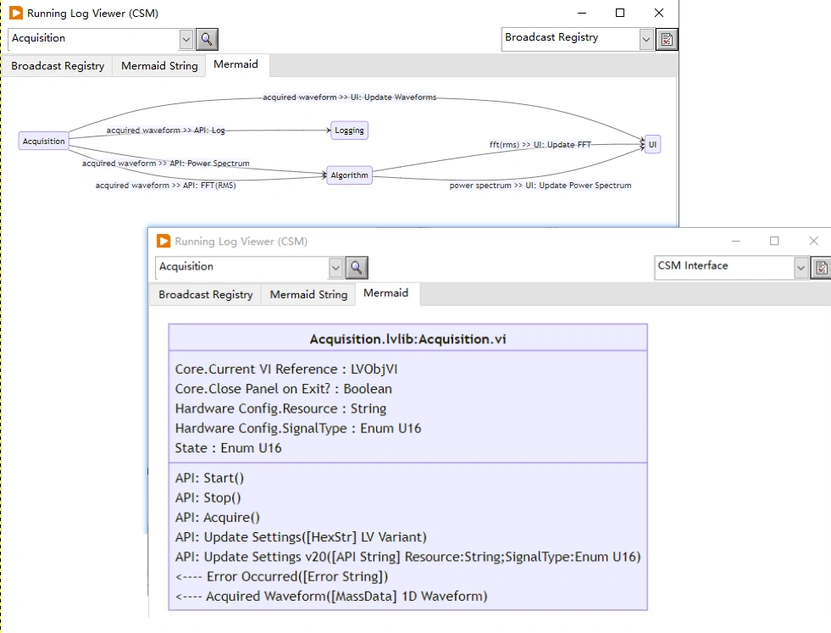Click the app icon in the back window title bar

point(14,13)
